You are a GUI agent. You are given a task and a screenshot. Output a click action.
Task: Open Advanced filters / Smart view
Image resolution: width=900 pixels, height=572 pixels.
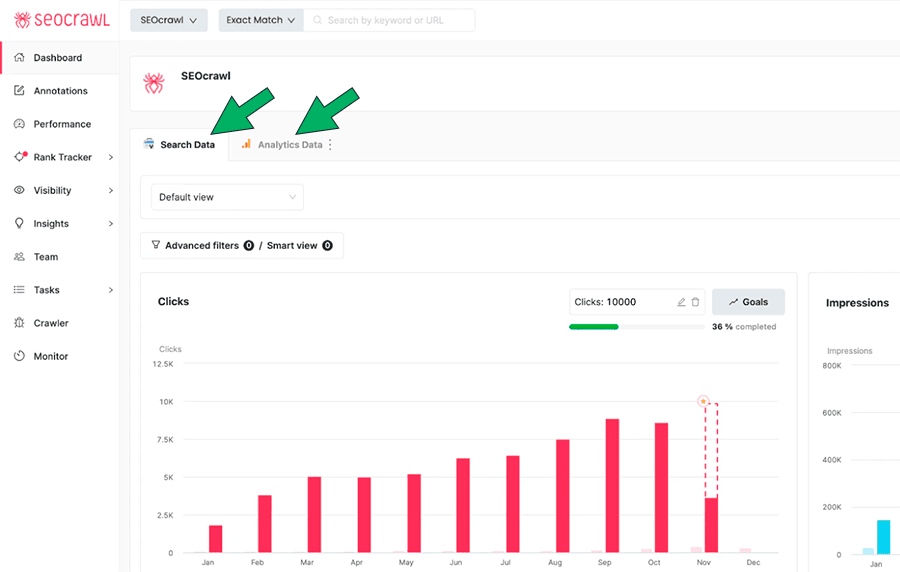click(x=242, y=245)
